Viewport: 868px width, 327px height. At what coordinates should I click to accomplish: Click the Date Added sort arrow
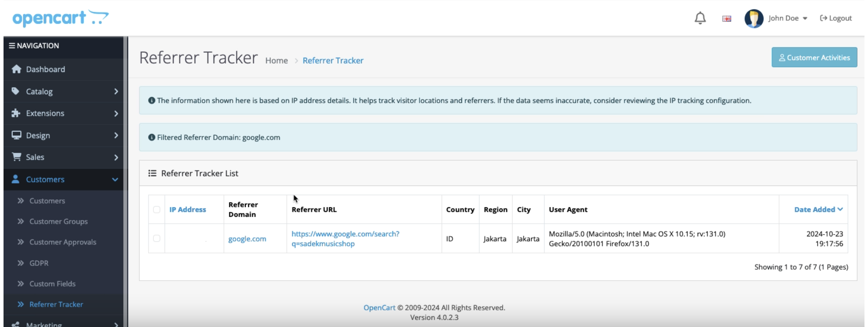coord(840,209)
